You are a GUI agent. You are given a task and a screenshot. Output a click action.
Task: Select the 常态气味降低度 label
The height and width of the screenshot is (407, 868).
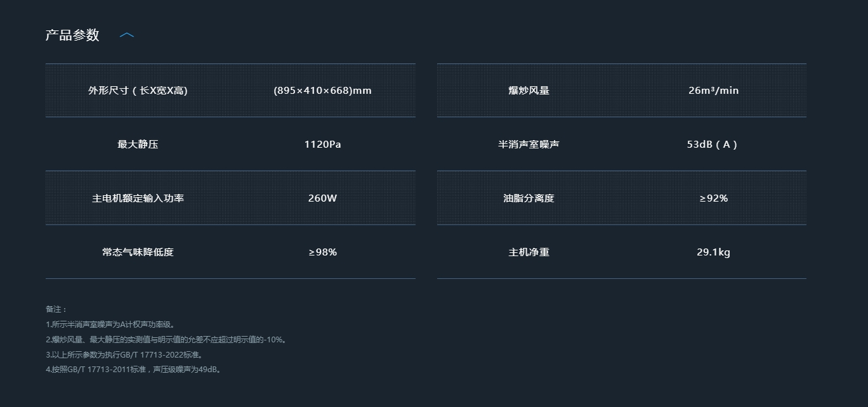(x=138, y=252)
